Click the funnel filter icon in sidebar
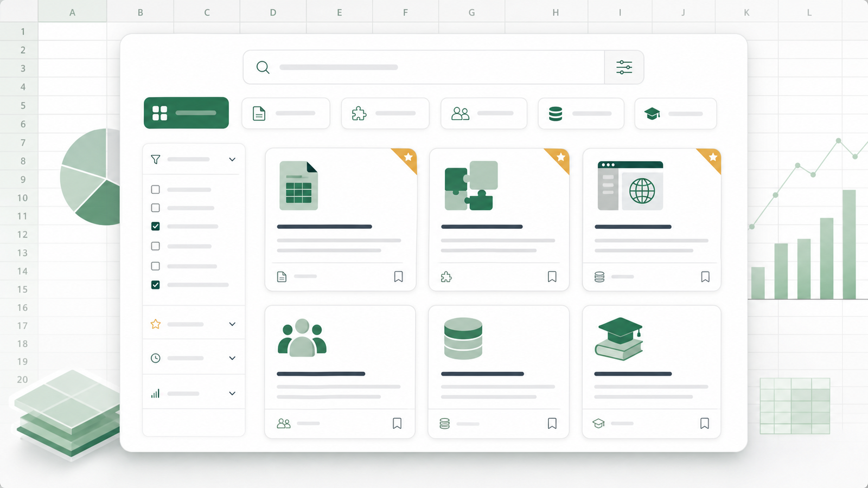This screenshot has width=868, height=488. 156,159
